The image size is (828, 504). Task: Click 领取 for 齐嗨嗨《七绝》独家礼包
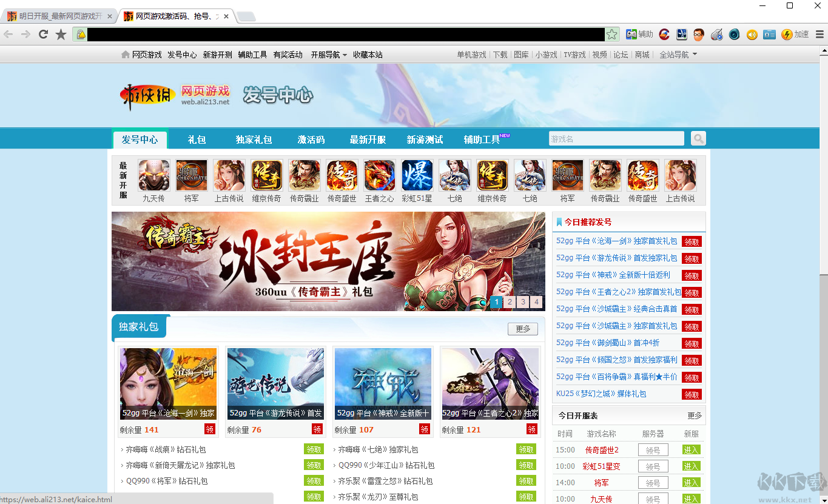[526, 449]
